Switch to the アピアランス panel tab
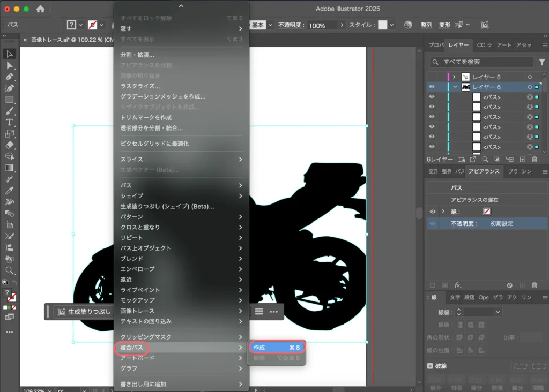This screenshot has height=392, width=549. (x=484, y=171)
